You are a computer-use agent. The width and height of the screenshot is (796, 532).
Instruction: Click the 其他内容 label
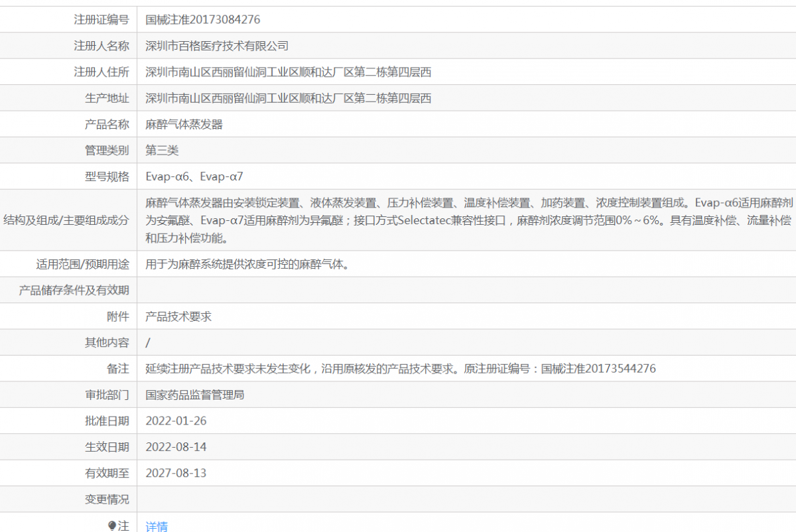[107, 342]
